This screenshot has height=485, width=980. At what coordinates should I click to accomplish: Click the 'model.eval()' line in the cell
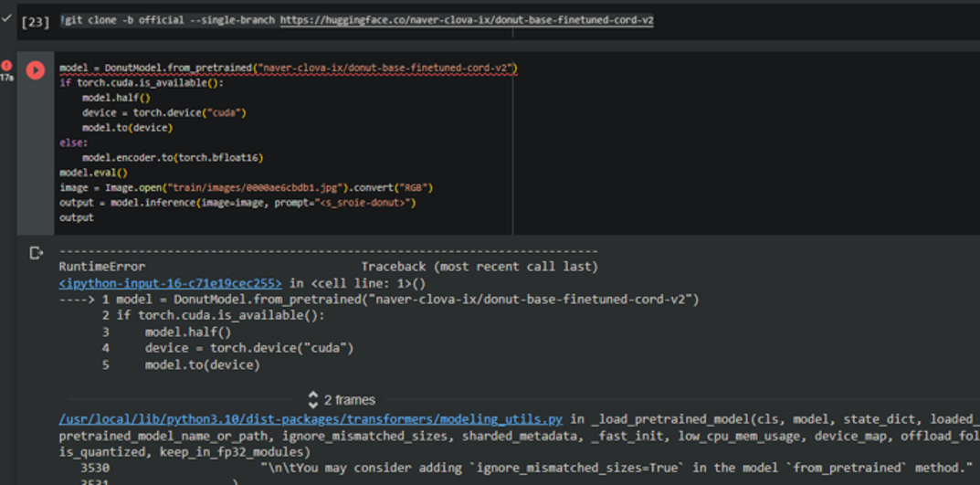pos(93,173)
